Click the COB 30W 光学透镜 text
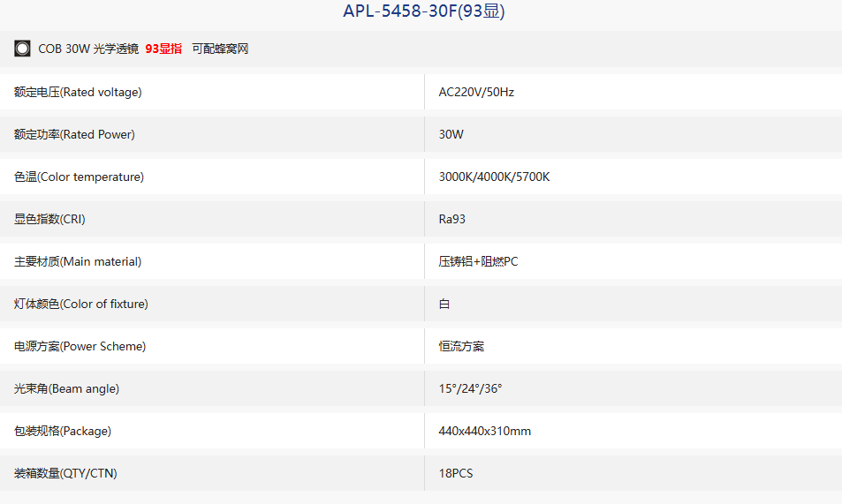This screenshot has width=842, height=504. tap(88, 49)
